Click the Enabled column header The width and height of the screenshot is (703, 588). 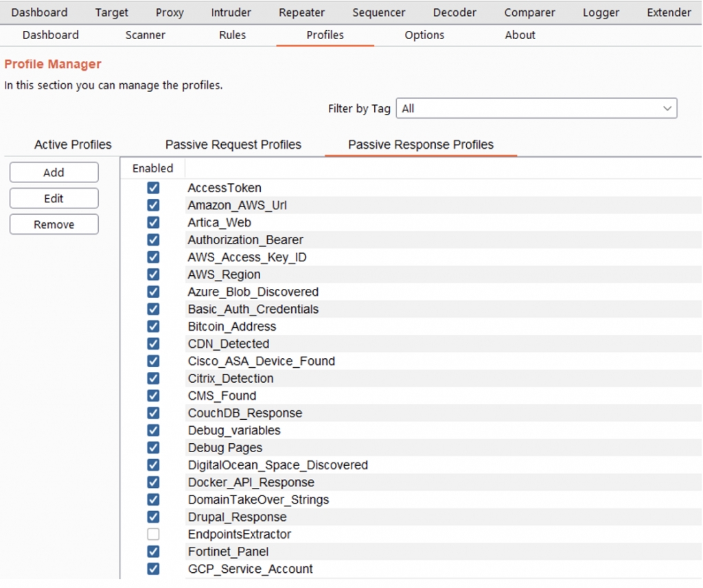tap(153, 168)
